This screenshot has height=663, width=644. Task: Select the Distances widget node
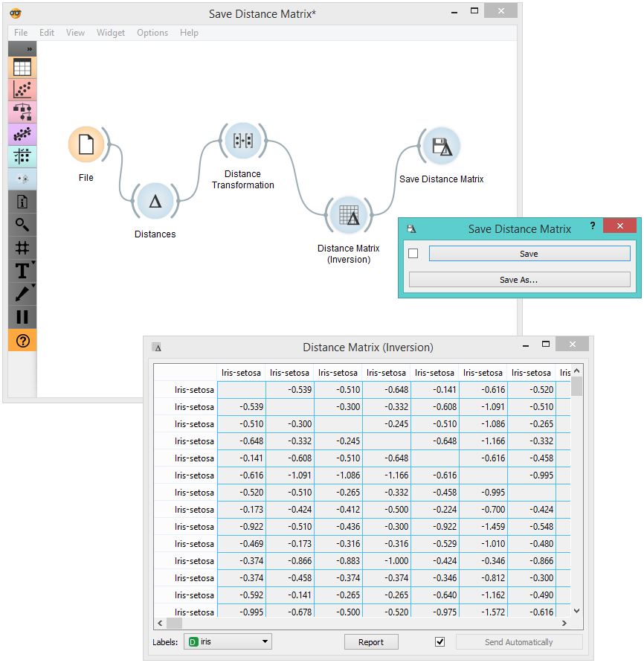pyautogui.click(x=155, y=201)
